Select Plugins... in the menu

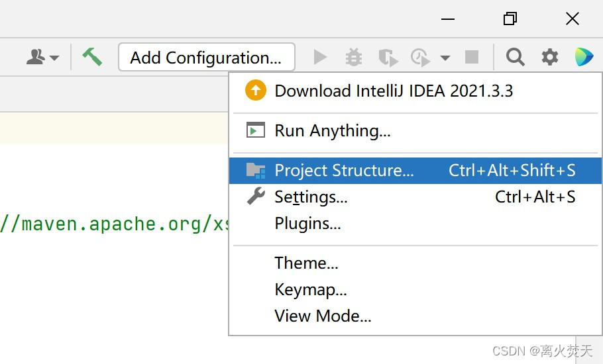tap(415, 224)
